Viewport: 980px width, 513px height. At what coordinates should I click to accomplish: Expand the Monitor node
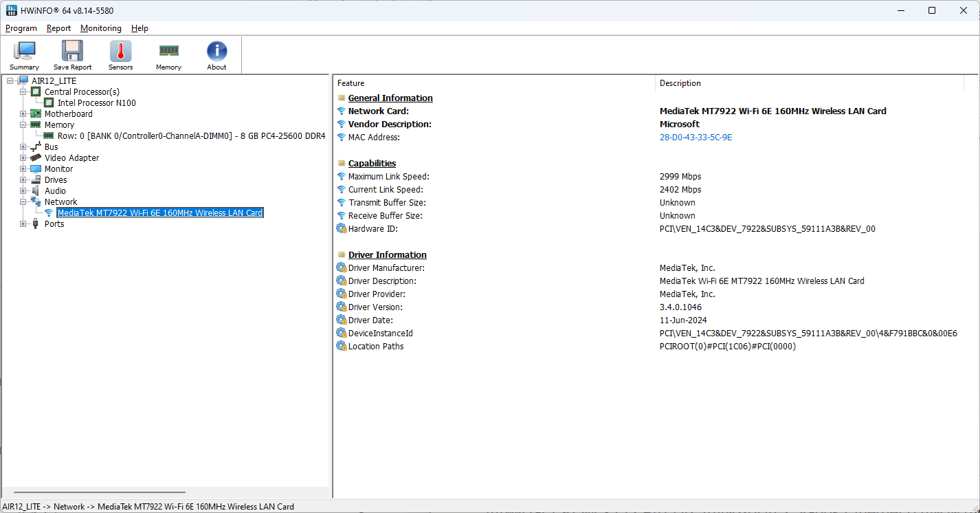coord(23,169)
